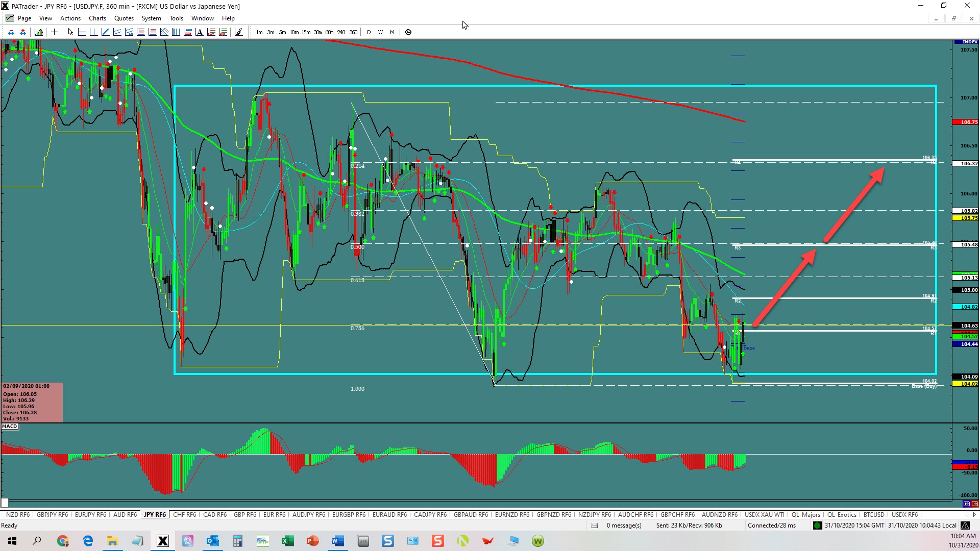Click the green connection status indicator
The height and width of the screenshot is (551, 980).
point(817,525)
